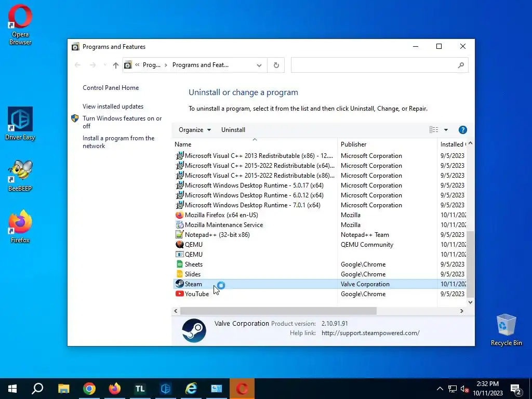Screen dimensions: 532x399
Task: Open the TL app on taskbar
Action: point(140,389)
